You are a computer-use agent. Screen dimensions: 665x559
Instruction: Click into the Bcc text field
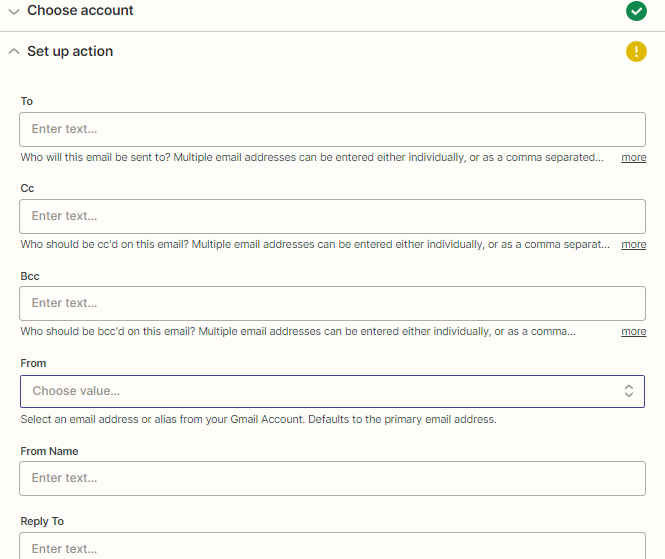click(332, 303)
